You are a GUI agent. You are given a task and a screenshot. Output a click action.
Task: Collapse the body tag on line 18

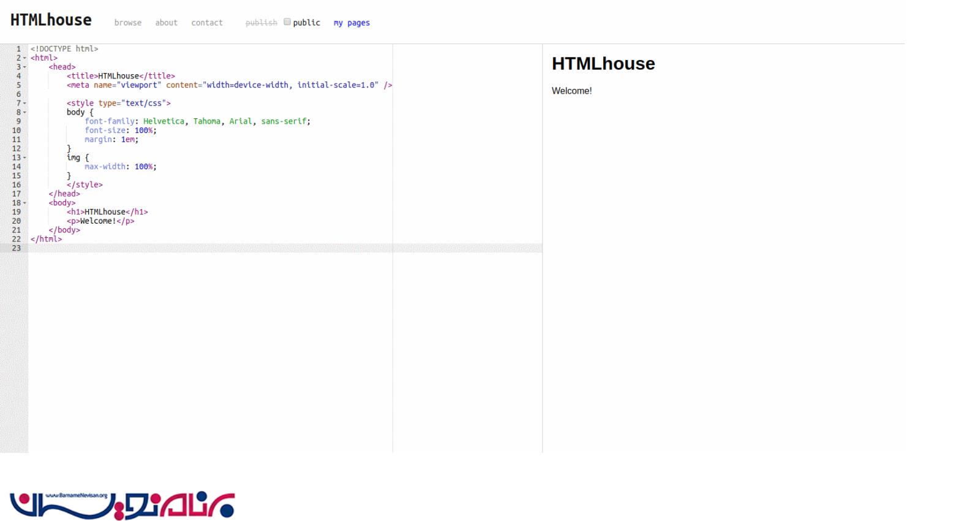[24, 203]
